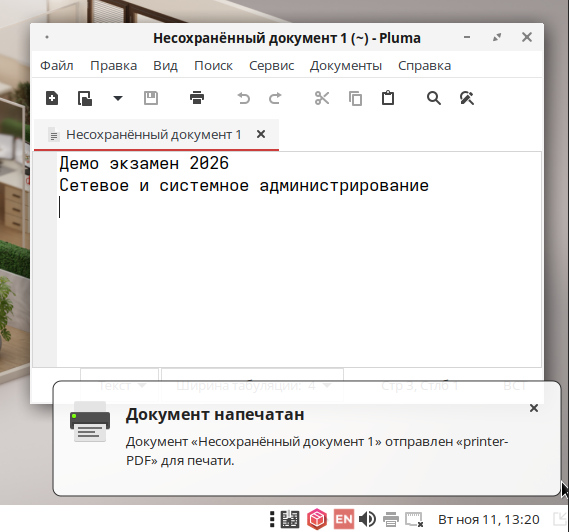Maximize the Pluma window
The image size is (569, 532).
(x=497, y=37)
